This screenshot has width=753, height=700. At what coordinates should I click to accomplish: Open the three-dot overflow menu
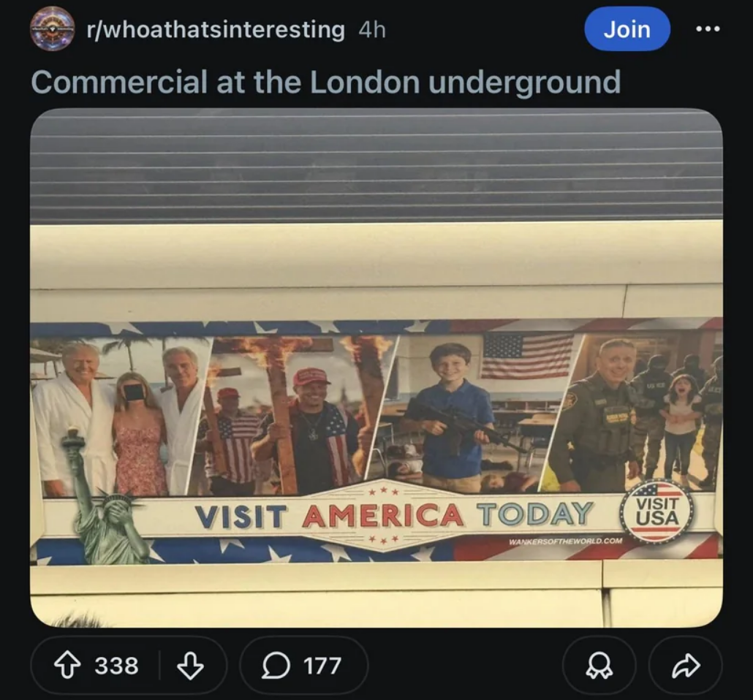click(708, 29)
